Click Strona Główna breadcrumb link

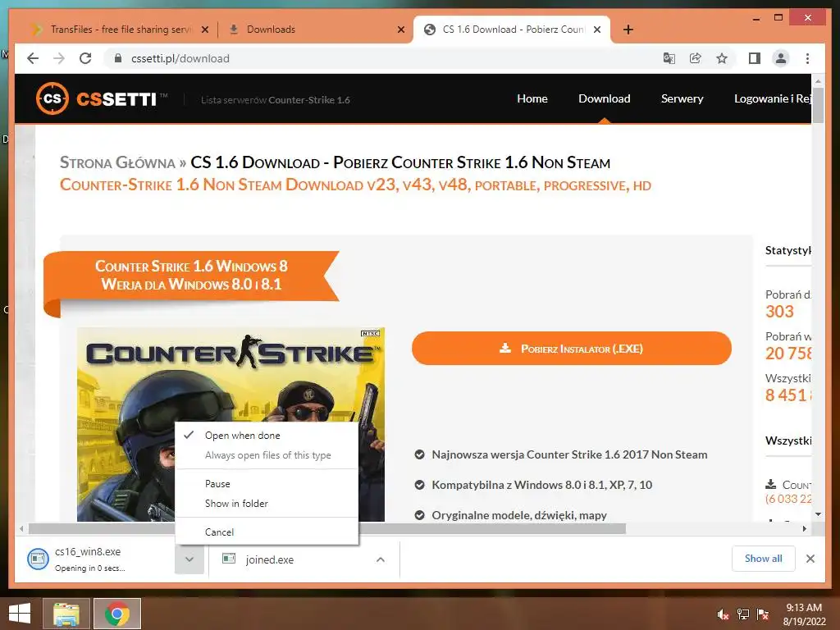[117, 162]
